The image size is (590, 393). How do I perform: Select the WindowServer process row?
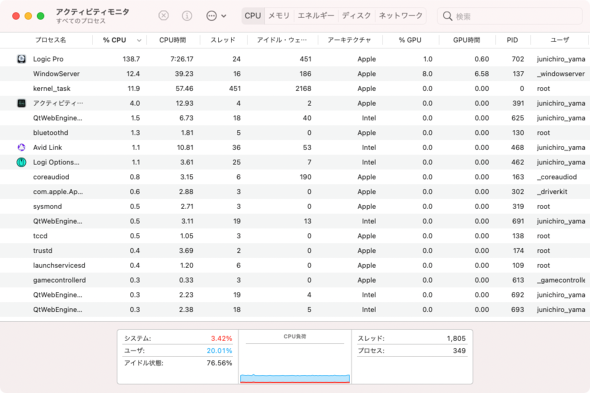[x=295, y=74]
